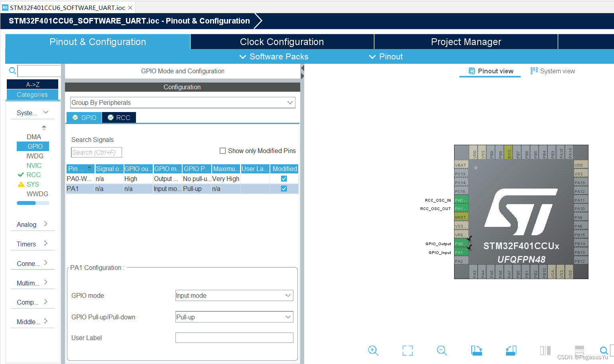Click the PA13 pin on the chip

581,183
